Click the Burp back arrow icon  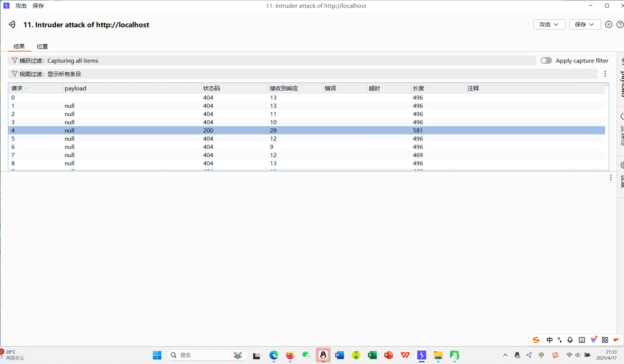tap(12, 24)
